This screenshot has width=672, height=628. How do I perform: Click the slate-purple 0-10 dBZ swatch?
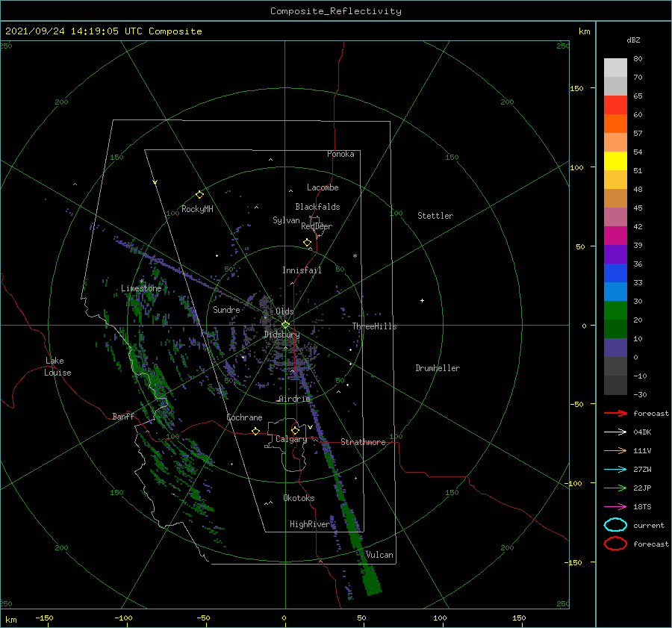615,348
